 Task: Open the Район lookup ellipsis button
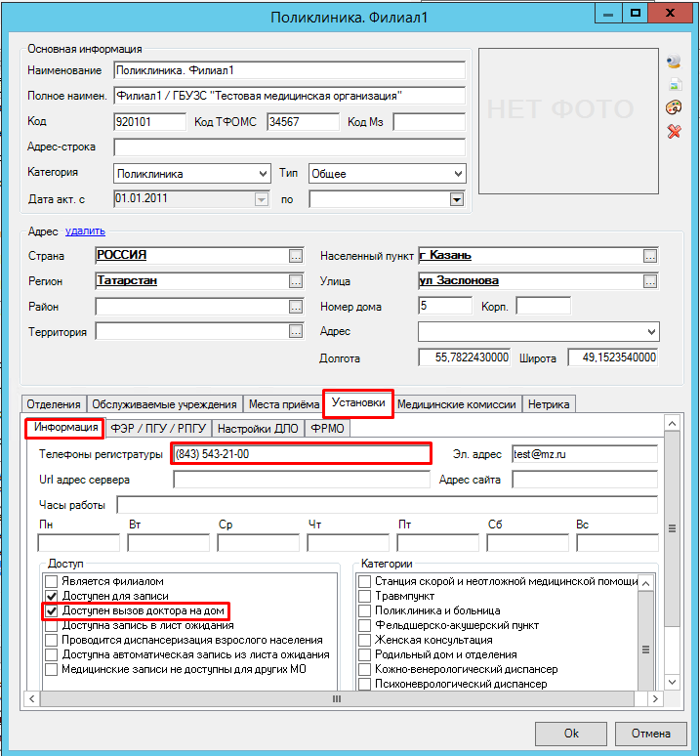click(296, 307)
